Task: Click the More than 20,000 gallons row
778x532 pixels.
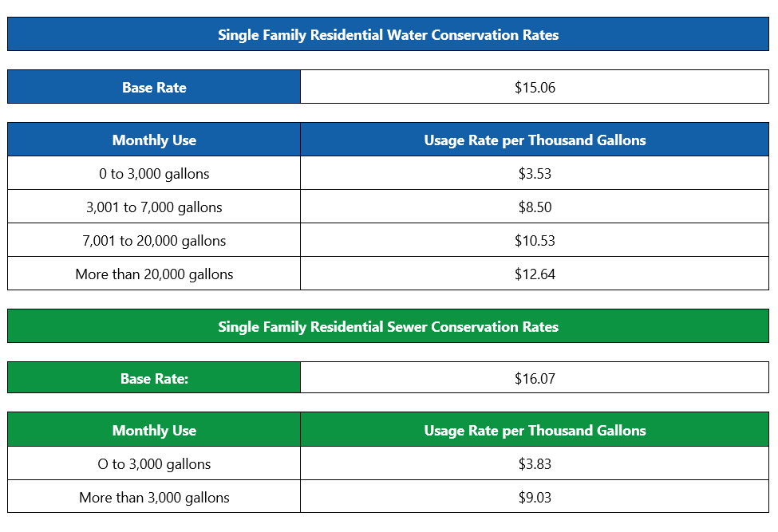Action: click(x=154, y=274)
